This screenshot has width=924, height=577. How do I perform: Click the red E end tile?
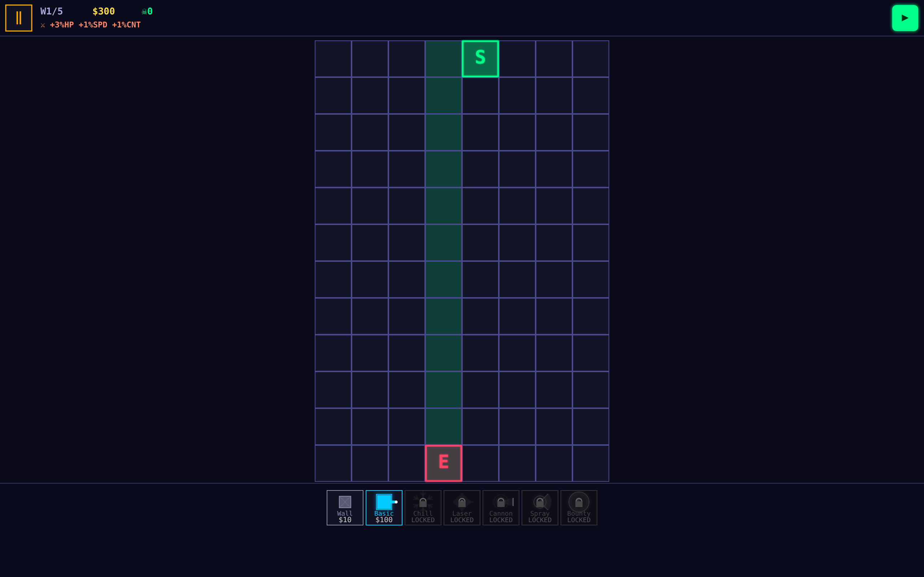(443, 463)
